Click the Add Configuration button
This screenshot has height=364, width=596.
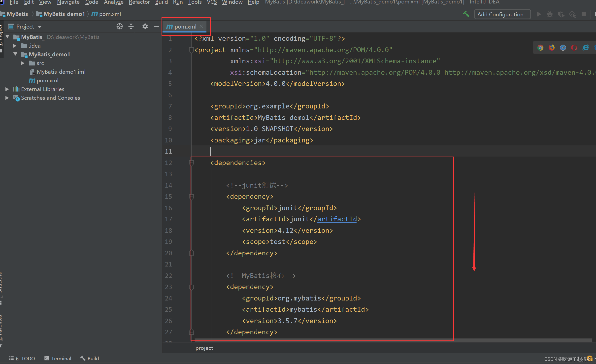[x=502, y=14]
